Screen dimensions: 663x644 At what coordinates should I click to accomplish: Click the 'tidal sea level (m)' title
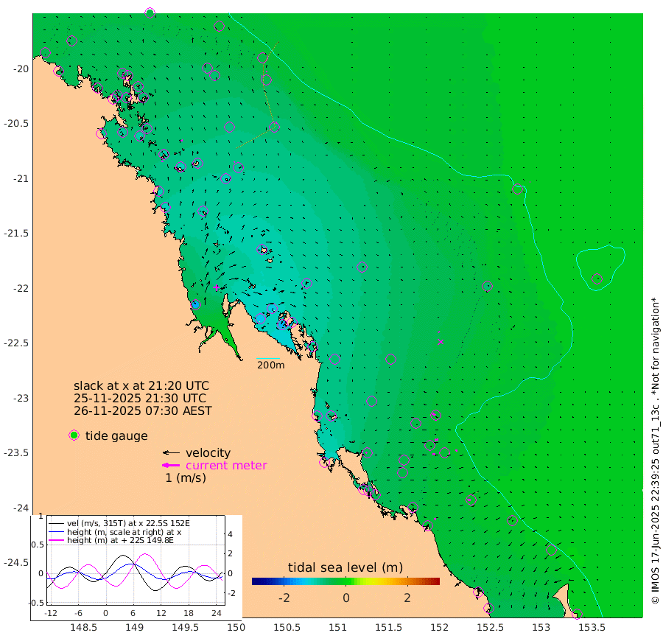click(x=345, y=567)
